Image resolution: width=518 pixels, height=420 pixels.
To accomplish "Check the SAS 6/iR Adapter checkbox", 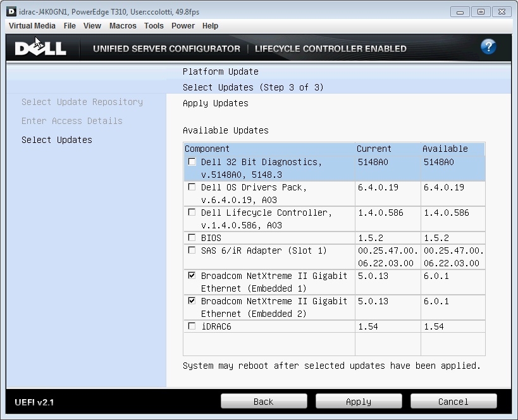I will [192, 250].
